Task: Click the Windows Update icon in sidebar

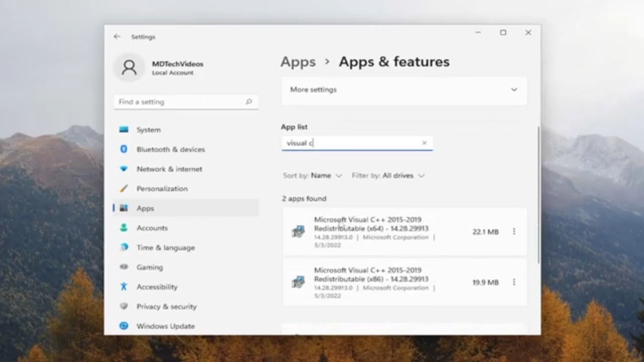Action: coord(124,326)
